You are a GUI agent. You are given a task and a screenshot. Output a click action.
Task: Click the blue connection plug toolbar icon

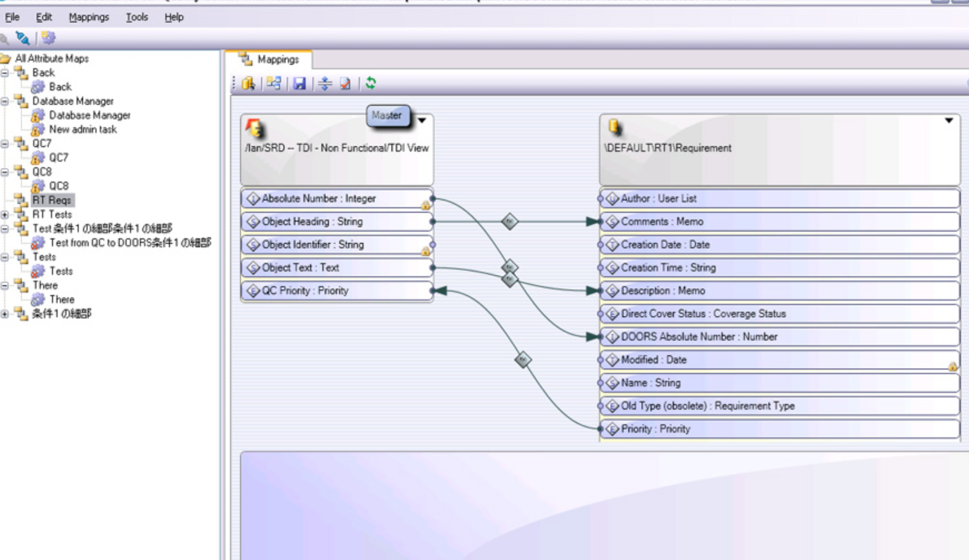(22, 38)
